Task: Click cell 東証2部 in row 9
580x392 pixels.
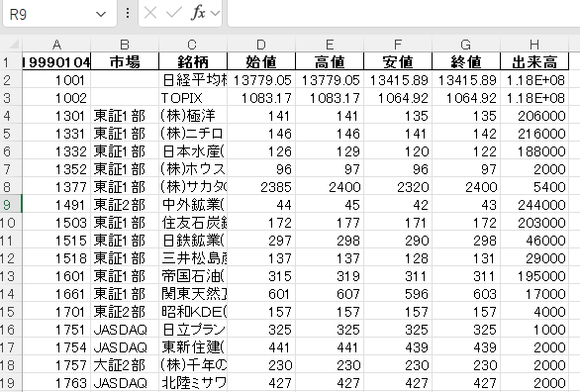Action: (125, 204)
